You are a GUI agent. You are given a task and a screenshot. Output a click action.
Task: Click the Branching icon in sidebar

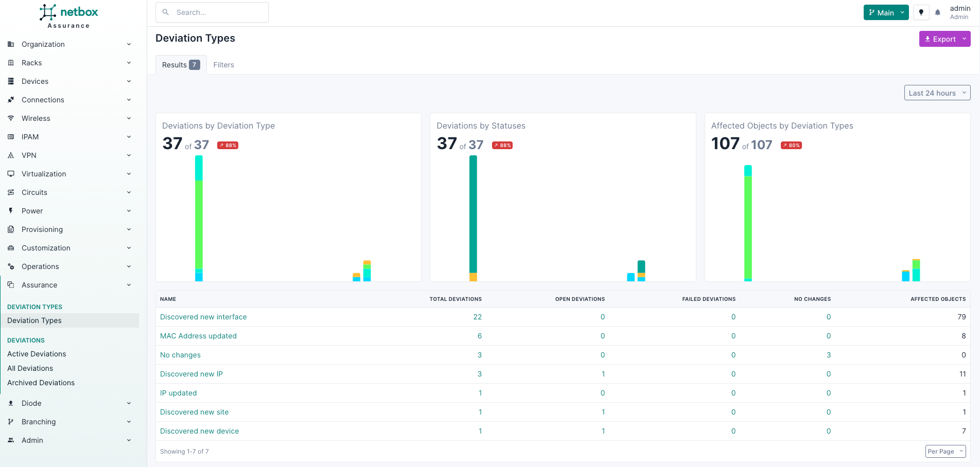11,422
